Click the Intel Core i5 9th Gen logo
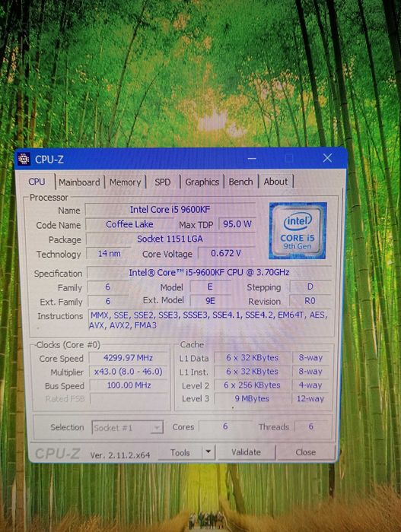This screenshot has width=401, height=532. click(x=298, y=231)
